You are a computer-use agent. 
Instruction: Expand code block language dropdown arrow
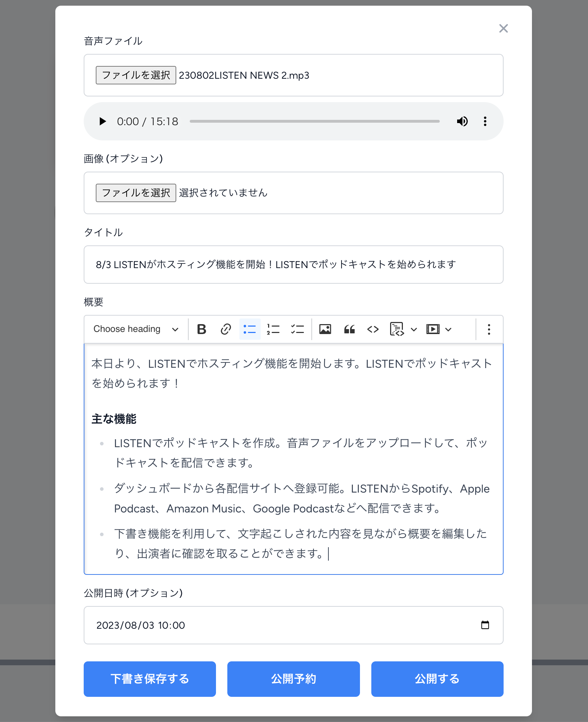[x=414, y=329]
